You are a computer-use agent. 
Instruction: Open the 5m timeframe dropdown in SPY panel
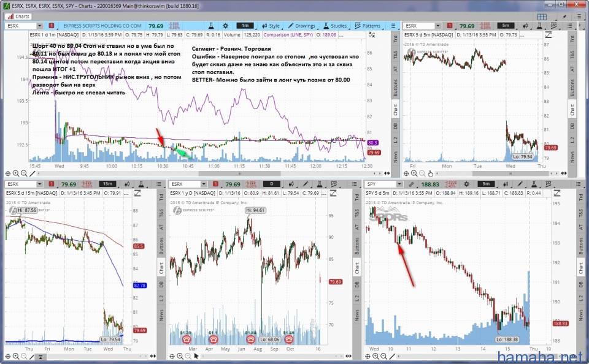[486, 184]
